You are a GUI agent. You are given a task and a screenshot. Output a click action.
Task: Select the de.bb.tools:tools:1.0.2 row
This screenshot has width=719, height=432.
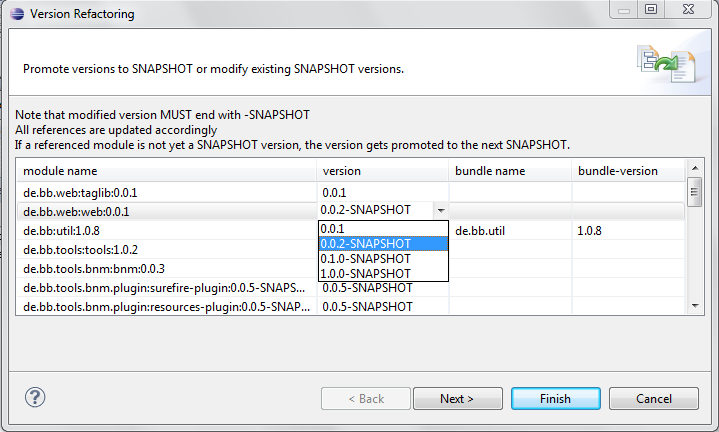[351, 249]
